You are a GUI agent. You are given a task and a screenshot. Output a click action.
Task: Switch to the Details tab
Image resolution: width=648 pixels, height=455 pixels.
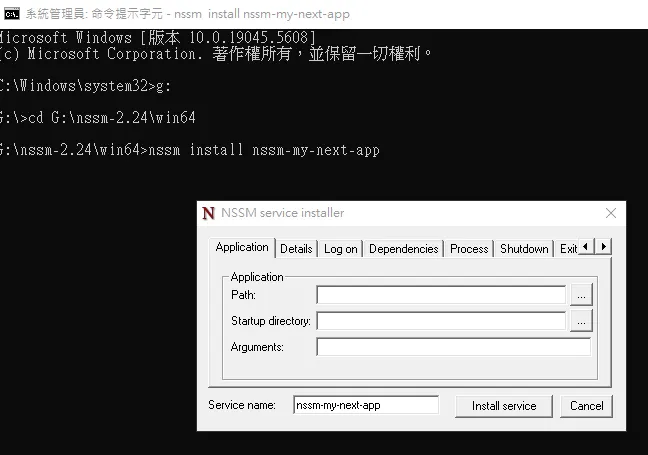pos(296,249)
